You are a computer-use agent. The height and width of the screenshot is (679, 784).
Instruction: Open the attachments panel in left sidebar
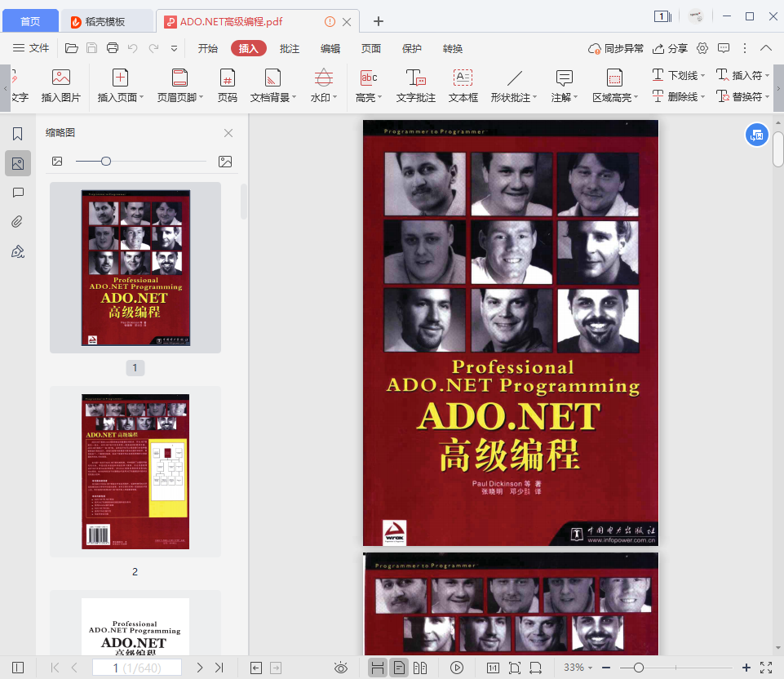point(18,222)
